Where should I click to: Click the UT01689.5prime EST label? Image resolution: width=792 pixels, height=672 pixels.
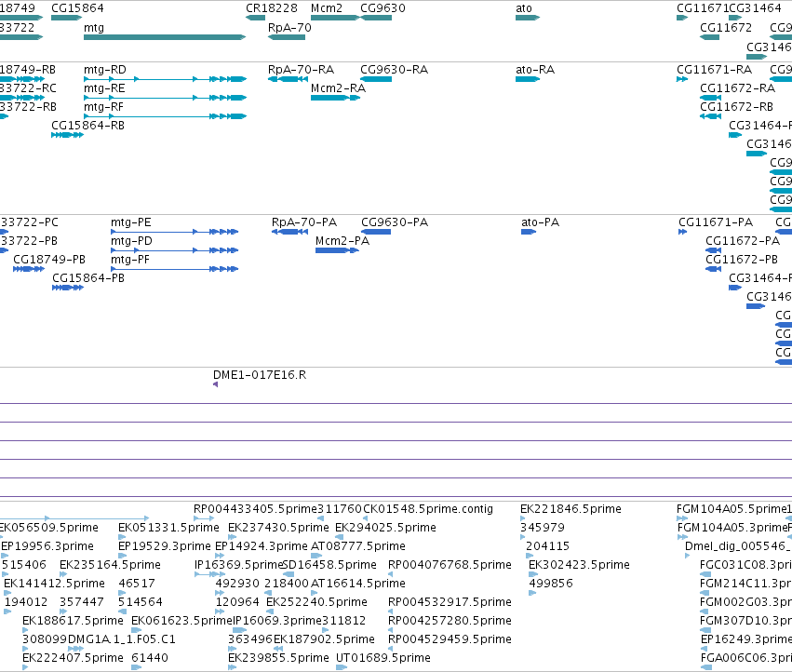383,658
